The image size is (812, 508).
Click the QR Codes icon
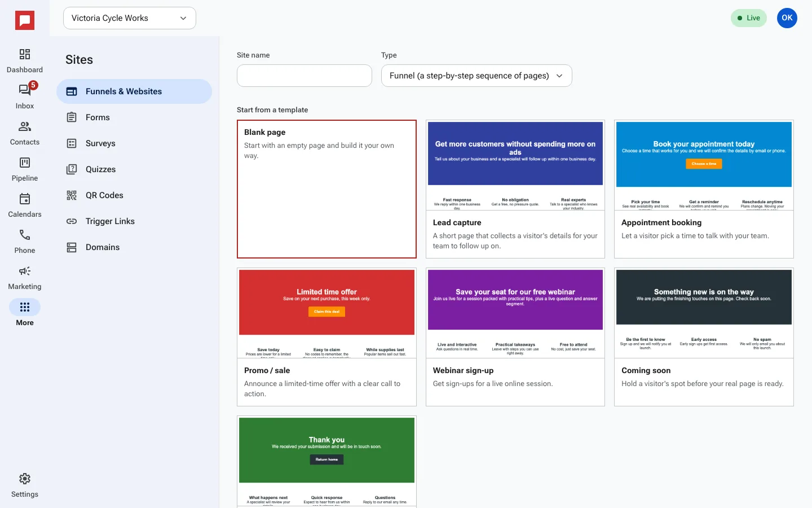72,195
